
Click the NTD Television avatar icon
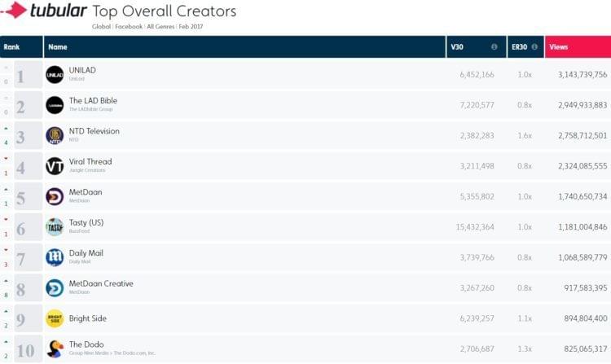tap(55, 135)
